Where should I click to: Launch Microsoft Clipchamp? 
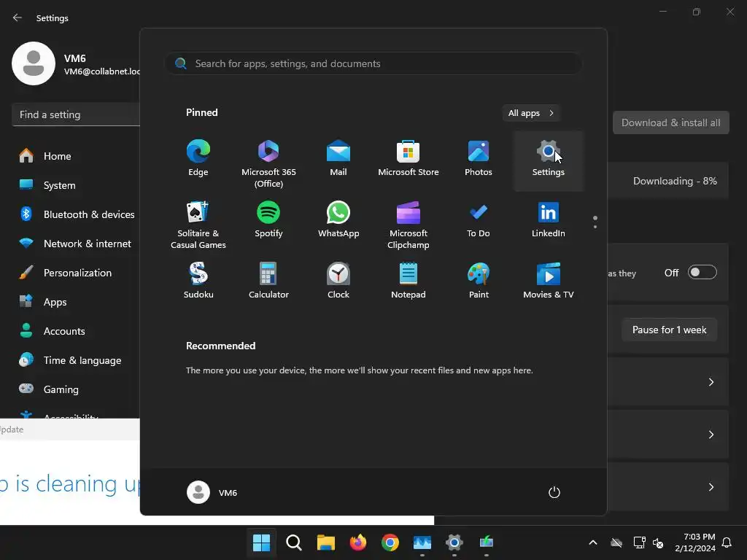(409, 225)
